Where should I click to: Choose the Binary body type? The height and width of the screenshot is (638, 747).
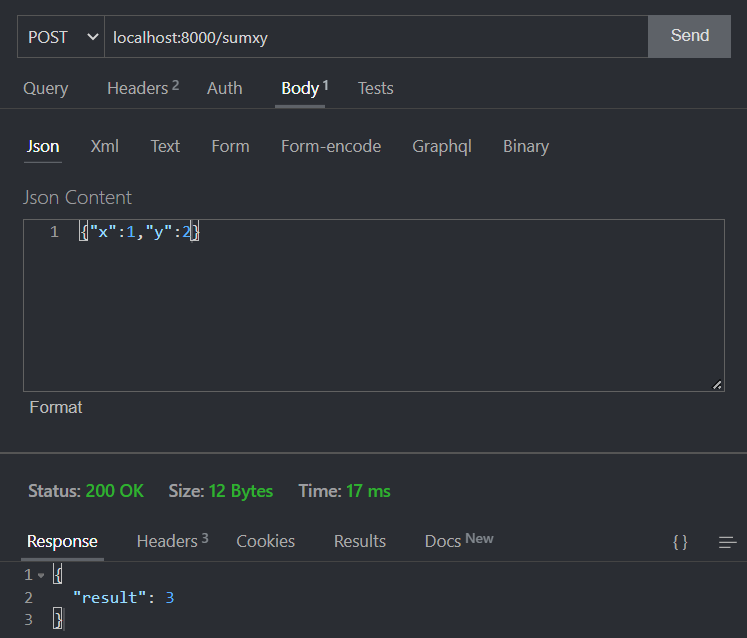tap(526, 146)
